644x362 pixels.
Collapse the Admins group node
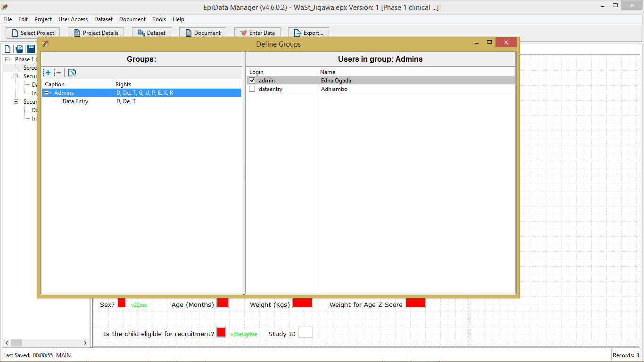tap(47, 93)
